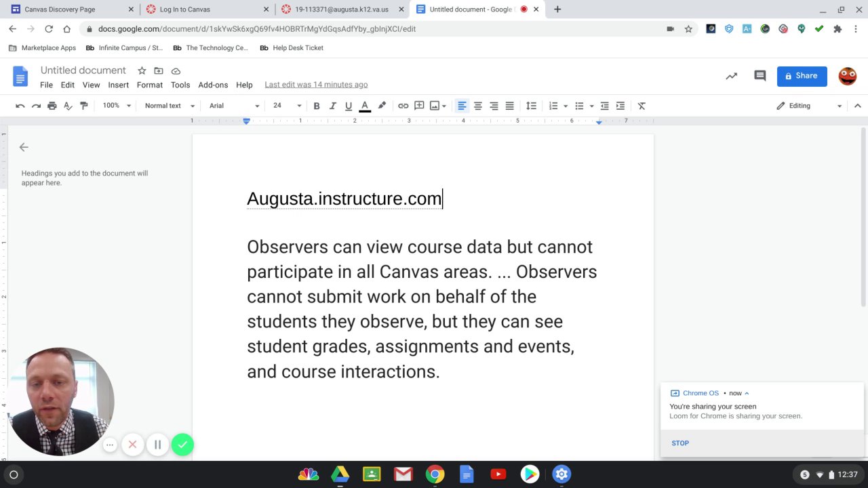Insert an image from toolbar
Viewport: 868px width, 488px height.
coord(435,106)
